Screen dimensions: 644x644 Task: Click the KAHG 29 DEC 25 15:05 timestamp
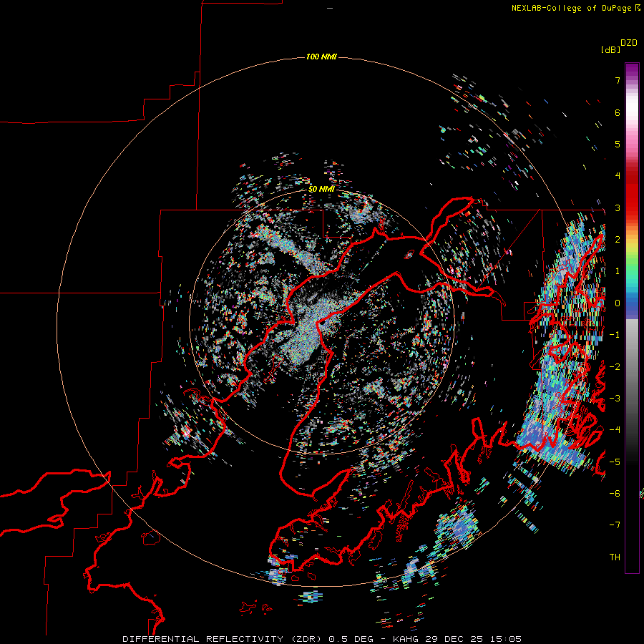pyautogui.click(x=457, y=639)
